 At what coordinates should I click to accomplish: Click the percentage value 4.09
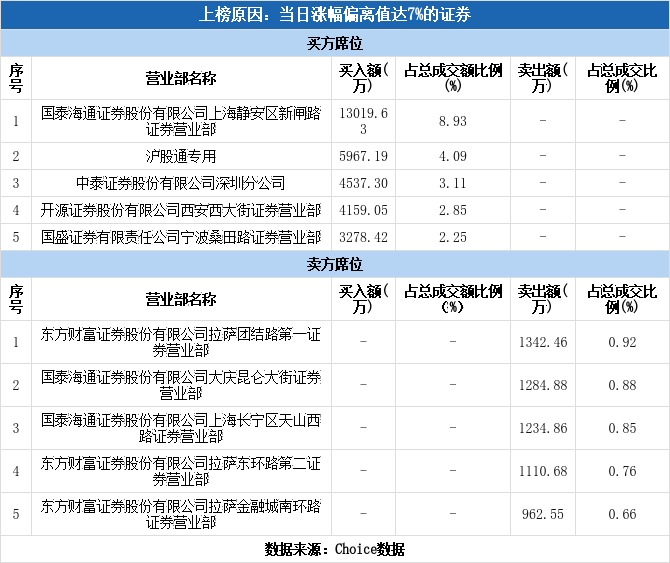tap(453, 156)
